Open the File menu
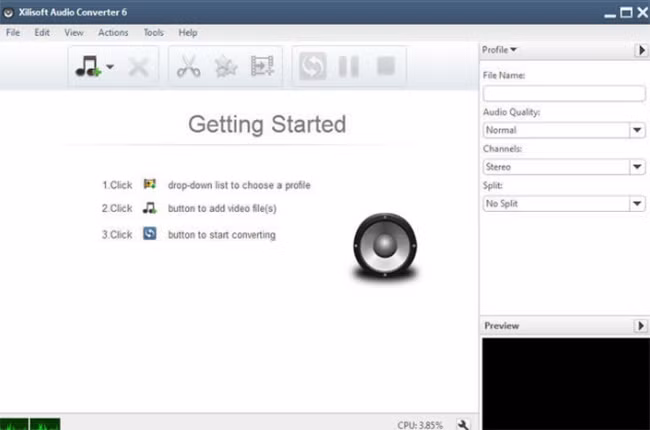The image size is (650, 430). point(13,32)
